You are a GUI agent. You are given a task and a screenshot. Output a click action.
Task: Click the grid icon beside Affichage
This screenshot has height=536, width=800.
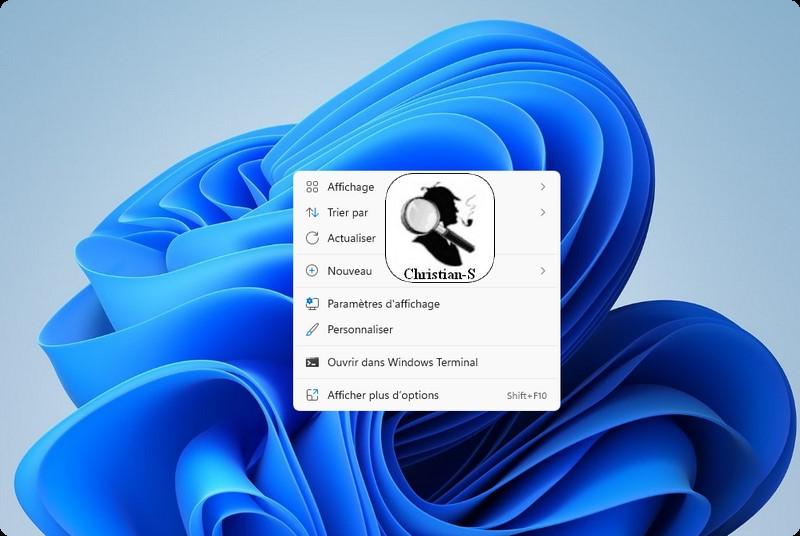tap(312, 187)
